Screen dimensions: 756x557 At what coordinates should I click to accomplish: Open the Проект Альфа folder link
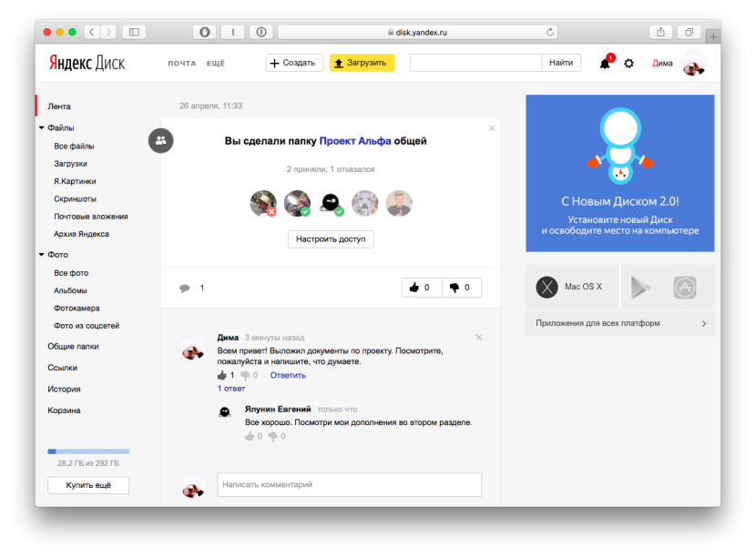click(355, 141)
